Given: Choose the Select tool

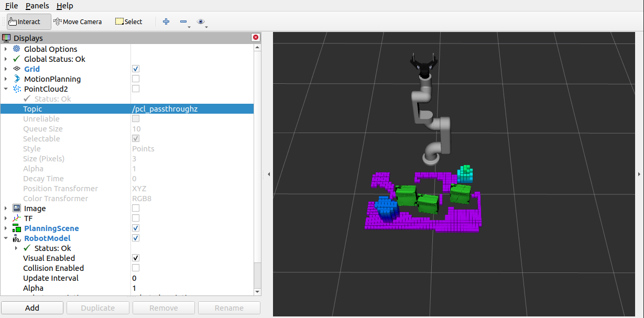Looking at the screenshot, I should coord(128,21).
